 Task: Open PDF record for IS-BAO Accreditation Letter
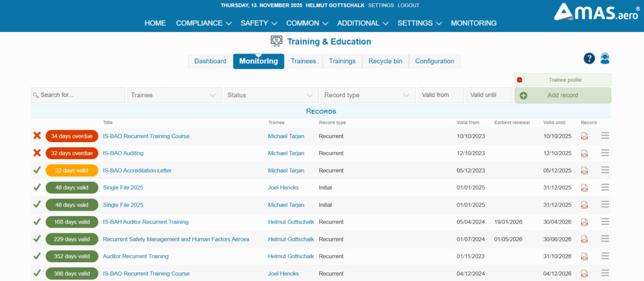pyautogui.click(x=584, y=170)
